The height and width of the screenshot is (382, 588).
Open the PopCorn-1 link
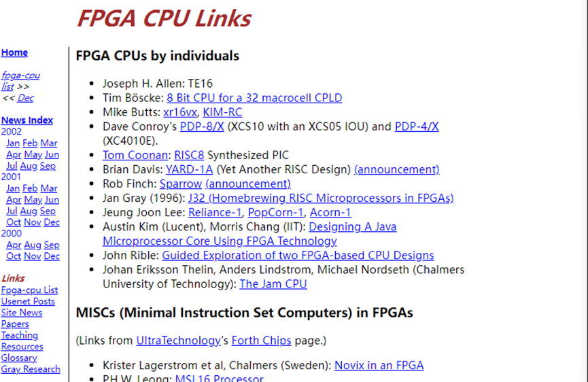(275, 212)
